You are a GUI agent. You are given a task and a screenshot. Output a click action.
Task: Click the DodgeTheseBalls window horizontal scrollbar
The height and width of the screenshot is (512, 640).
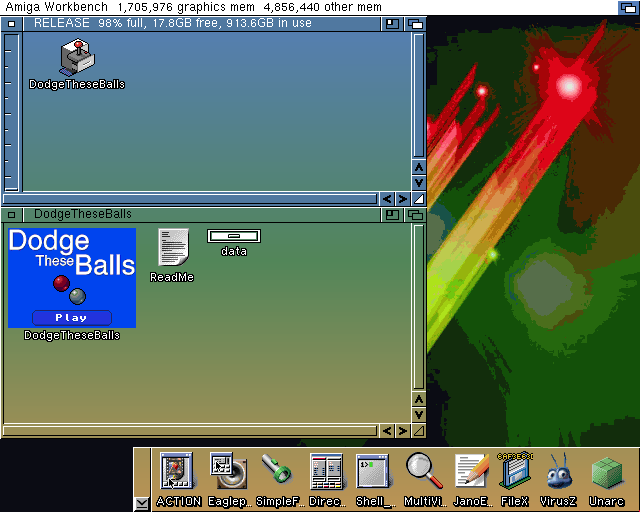coord(190,431)
